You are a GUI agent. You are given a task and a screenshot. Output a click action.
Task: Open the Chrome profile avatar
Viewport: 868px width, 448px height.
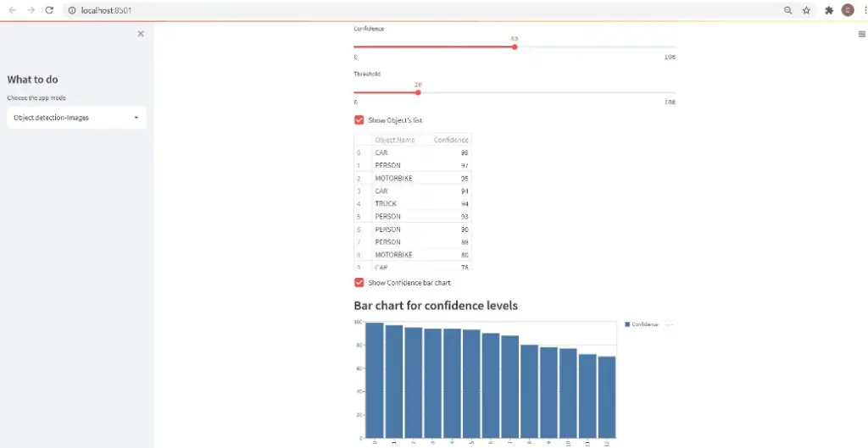847,10
